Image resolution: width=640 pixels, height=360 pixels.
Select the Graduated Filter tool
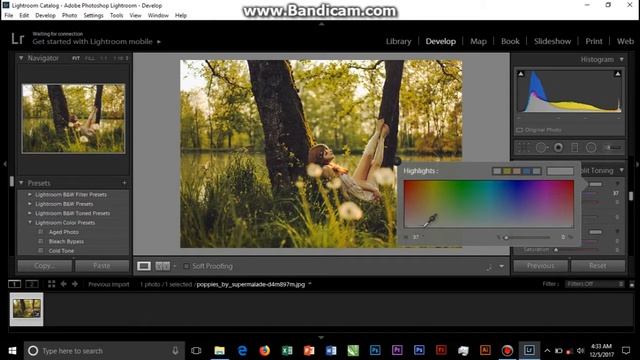click(x=575, y=147)
